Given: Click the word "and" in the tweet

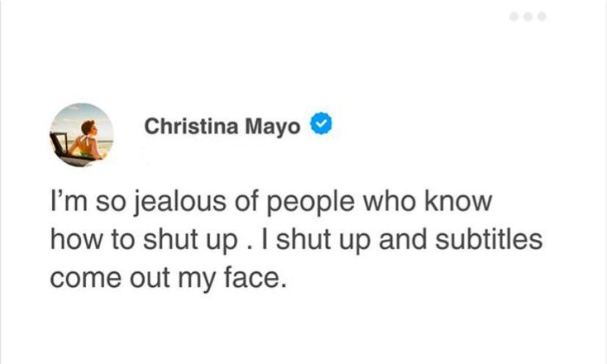Looking at the screenshot, I should [x=406, y=242].
